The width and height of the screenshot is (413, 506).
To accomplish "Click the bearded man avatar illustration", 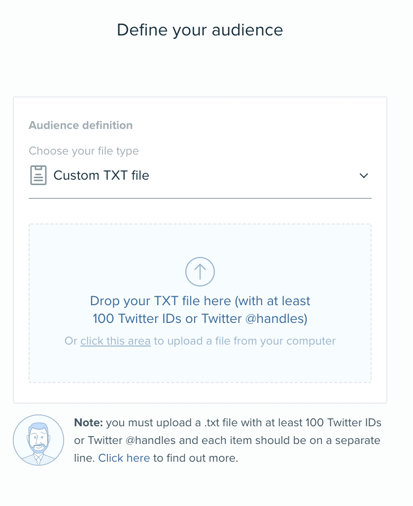I will point(38,440).
